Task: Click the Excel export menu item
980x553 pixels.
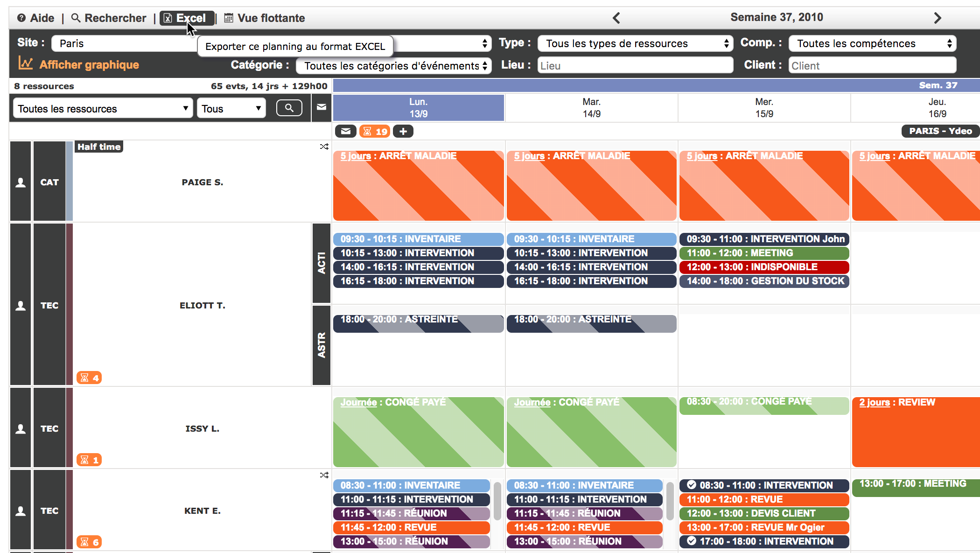Action: click(187, 18)
